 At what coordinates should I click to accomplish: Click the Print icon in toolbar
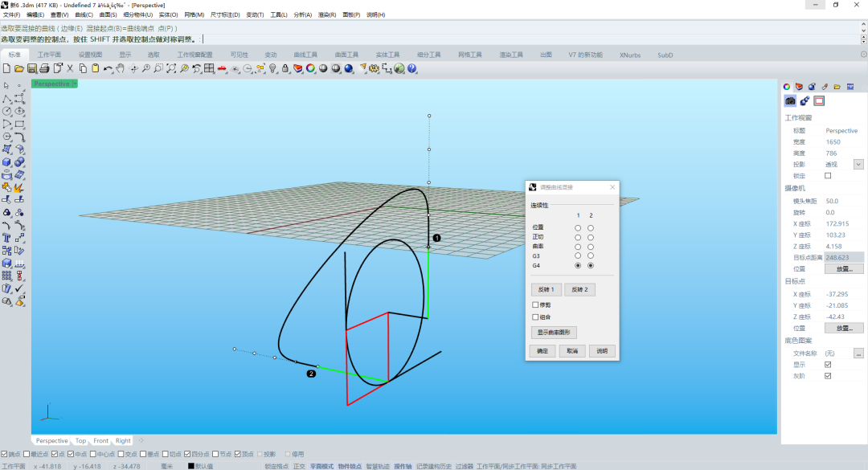[45, 68]
